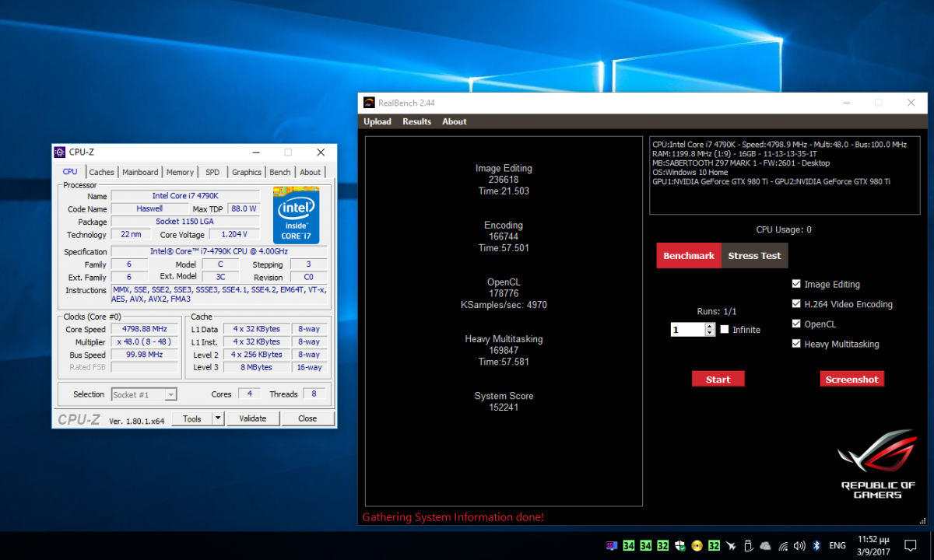
Task: Open Safely Remove Hardware USB tray icon
Action: (748, 545)
